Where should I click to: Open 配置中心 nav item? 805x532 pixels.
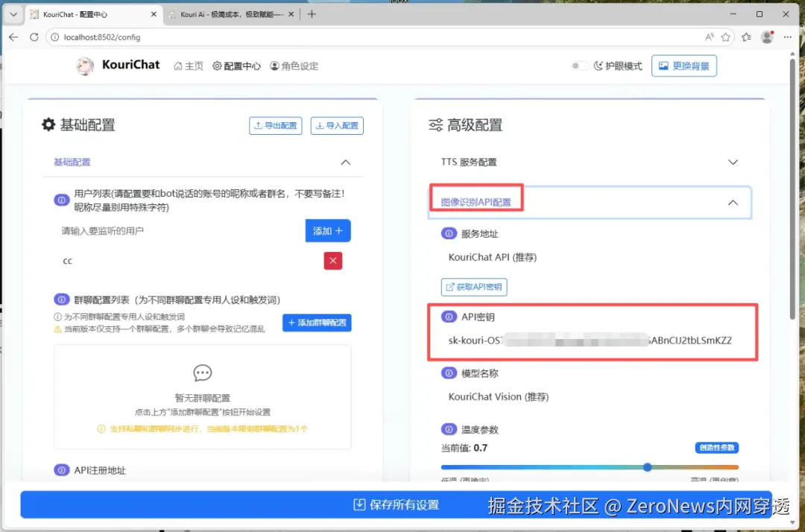pyautogui.click(x=237, y=66)
